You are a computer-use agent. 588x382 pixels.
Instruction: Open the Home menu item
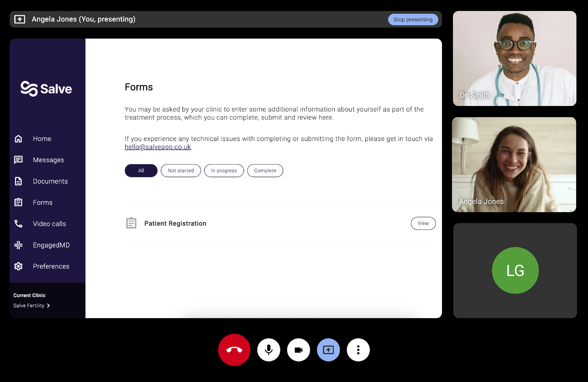click(42, 139)
